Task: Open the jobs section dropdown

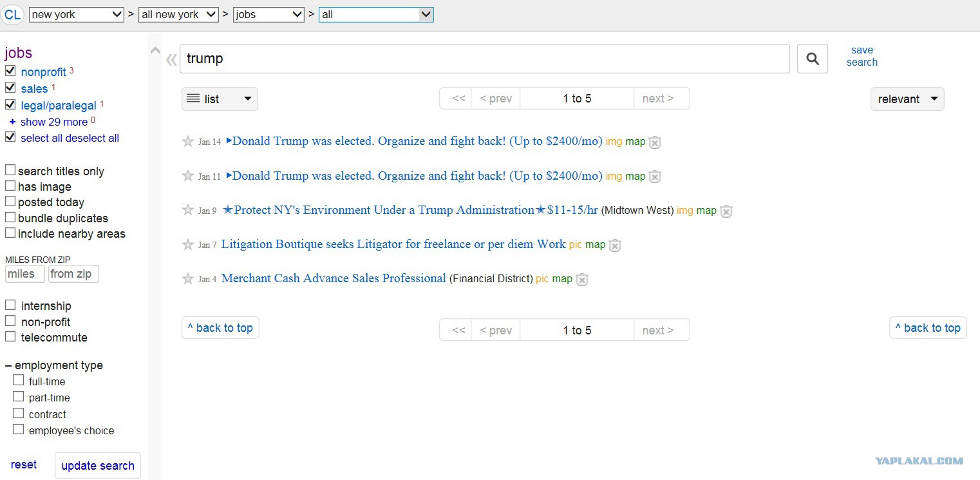Action: point(269,14)
